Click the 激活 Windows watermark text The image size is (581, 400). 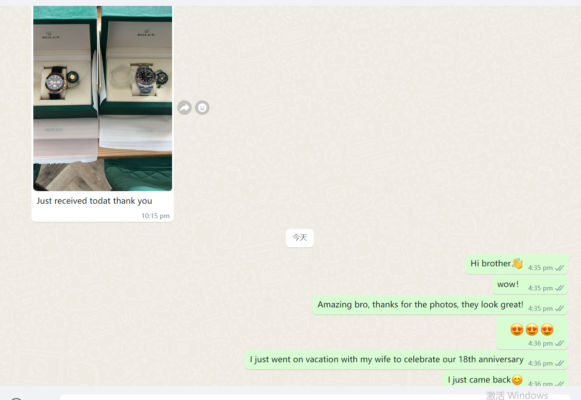(517, 395)
